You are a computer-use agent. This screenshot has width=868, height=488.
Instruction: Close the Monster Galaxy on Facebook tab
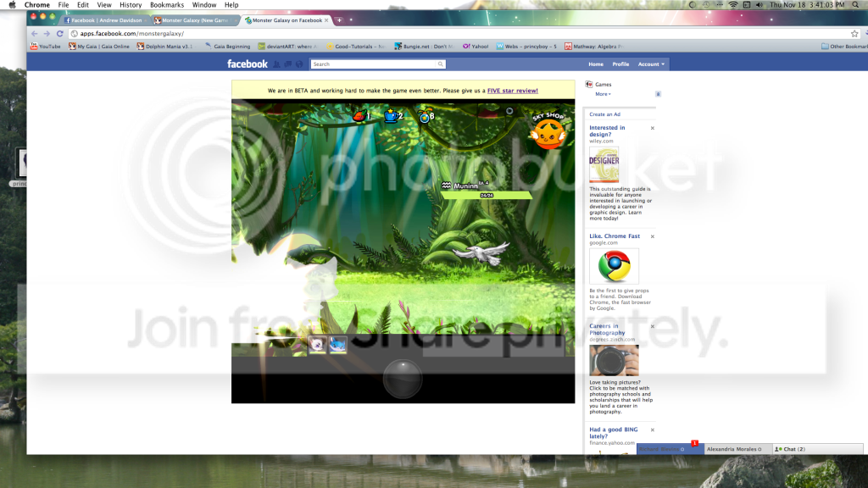(326, 20)
